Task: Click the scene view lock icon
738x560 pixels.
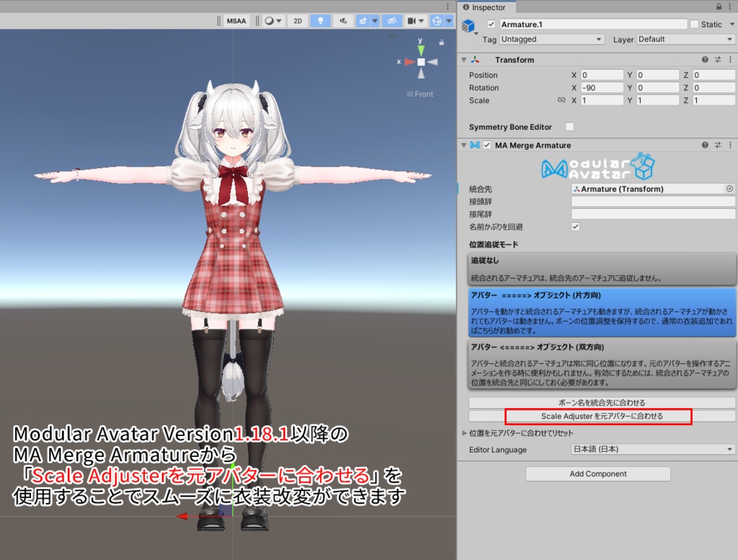Action: coord(442,43)
